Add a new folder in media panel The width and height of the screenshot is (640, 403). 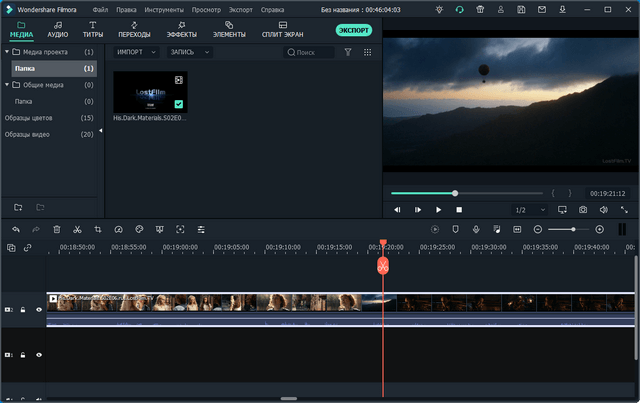(x=18, y=207)
